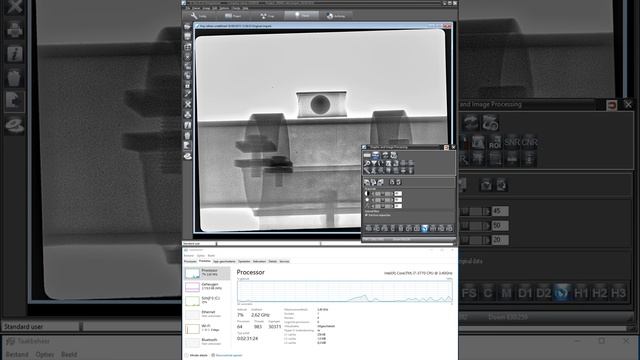This screenshot has width=640, height=360.
Task: Click the pen/wand icon in left toolbar
Action: click(x=187, y=94)
